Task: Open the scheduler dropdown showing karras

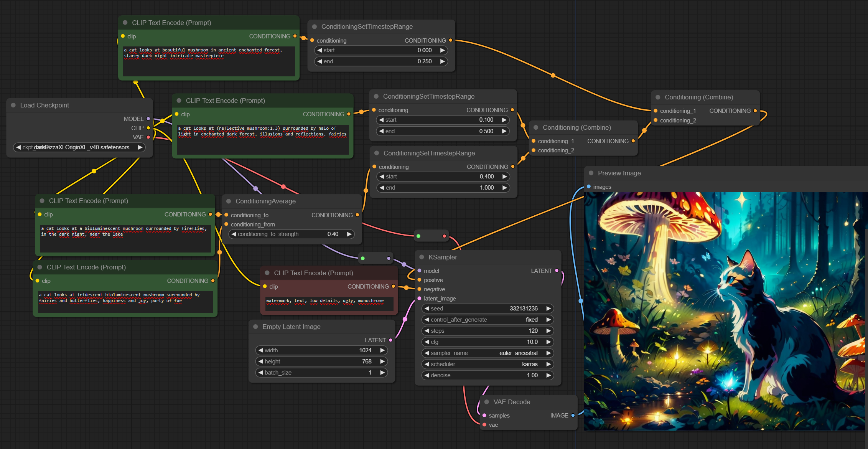Action: [x=487, y=364]
